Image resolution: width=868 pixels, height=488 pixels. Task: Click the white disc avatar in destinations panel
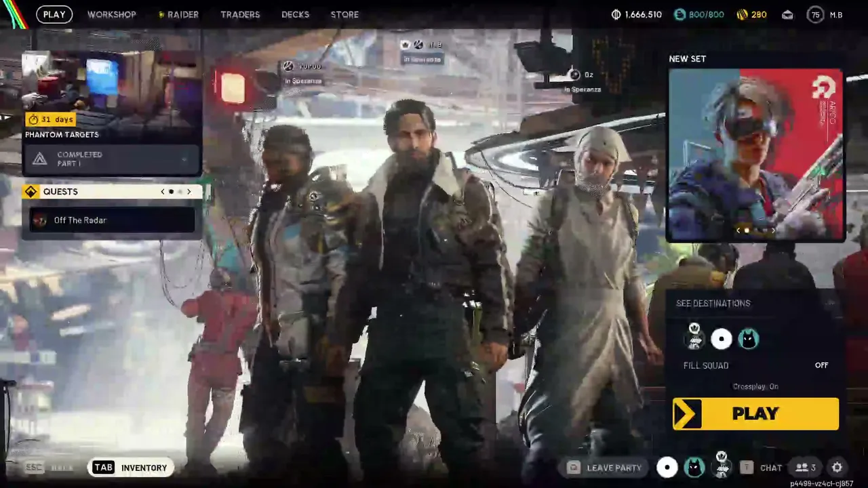[x=721, y=339]
